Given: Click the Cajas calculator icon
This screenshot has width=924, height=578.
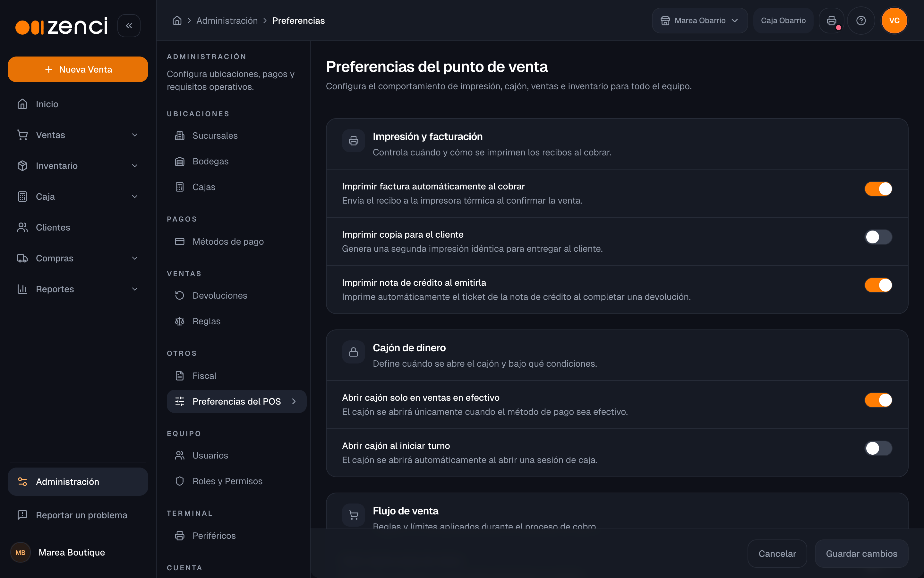Looking at the screenshot, I should [179, 187].
